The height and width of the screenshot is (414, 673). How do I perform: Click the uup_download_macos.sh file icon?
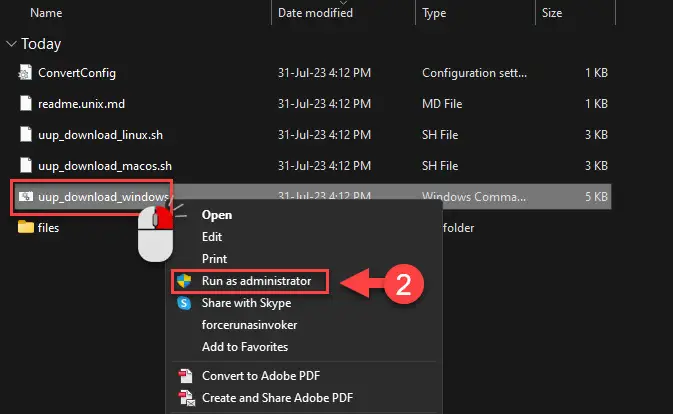pyautogui.click(x=26, y=165)
